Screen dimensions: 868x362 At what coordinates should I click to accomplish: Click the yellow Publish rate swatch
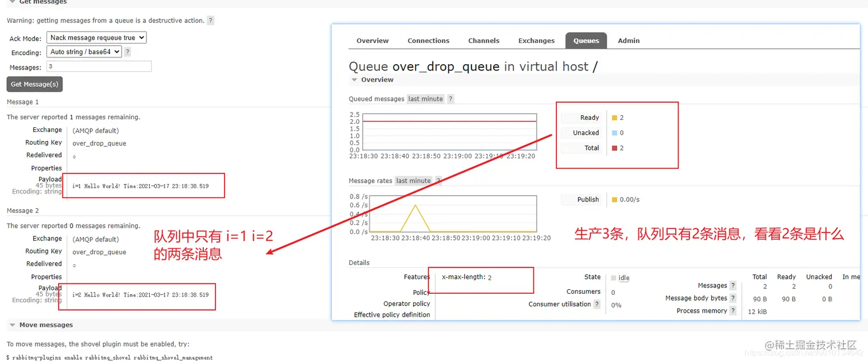pyautogui.click(x=614, y=200)
